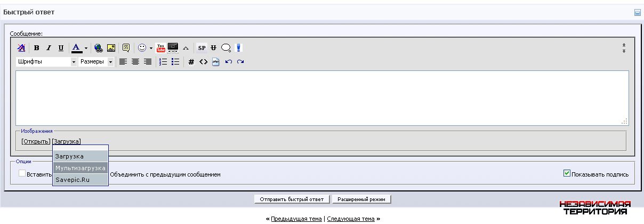The height and width of the screenshot is (224, 644).
Task: Click the insert link globe icon
Action: tap(99, 48)
